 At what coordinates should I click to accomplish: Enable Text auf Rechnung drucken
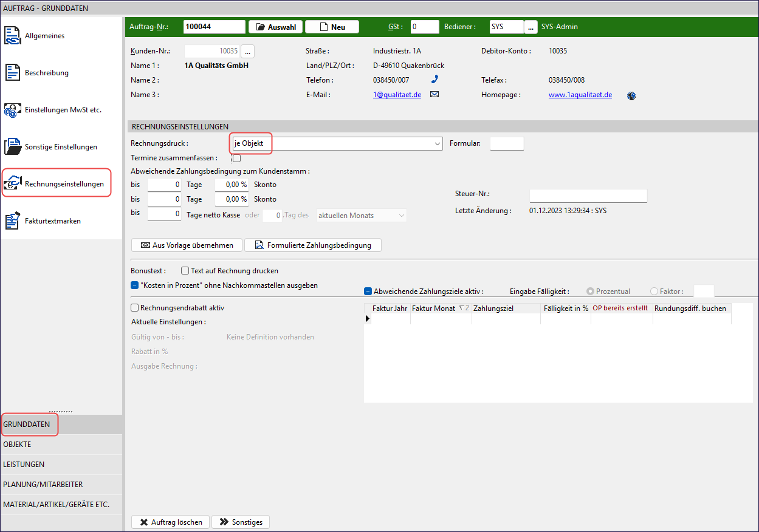[x=185, y=271]
